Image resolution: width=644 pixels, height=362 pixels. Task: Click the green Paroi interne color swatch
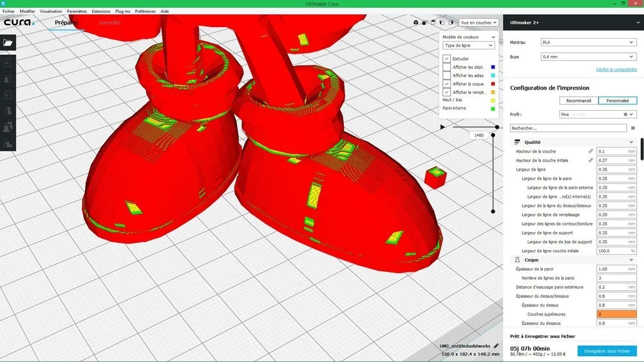[x=493, y=108]
